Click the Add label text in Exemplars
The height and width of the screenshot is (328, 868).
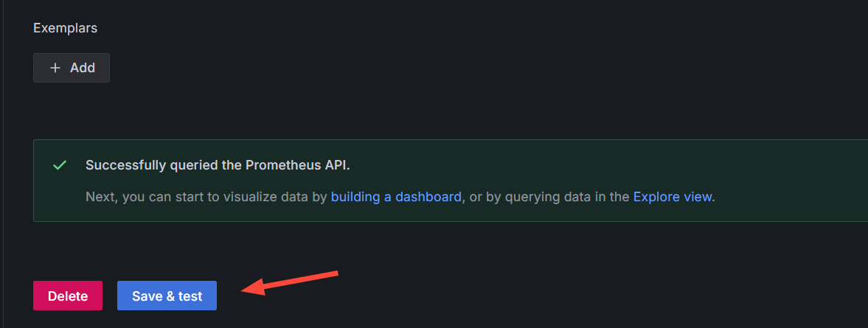[x=83, y=68]
